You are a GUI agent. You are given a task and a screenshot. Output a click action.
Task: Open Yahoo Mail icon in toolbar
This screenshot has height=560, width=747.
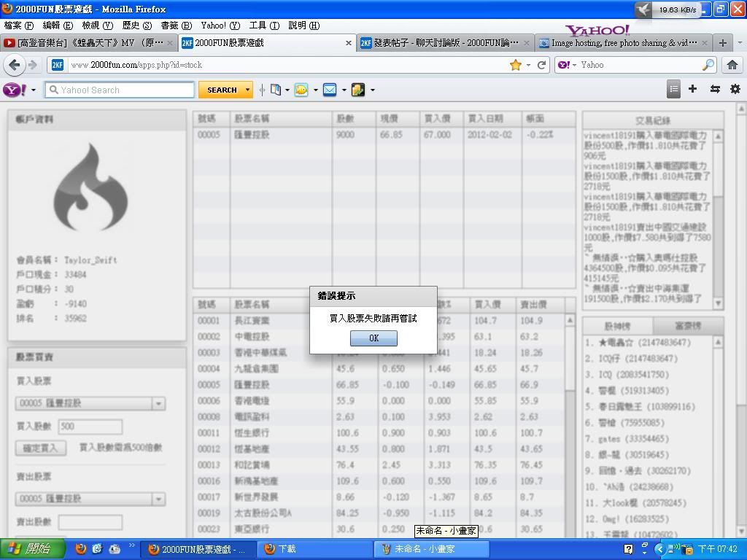330,90
